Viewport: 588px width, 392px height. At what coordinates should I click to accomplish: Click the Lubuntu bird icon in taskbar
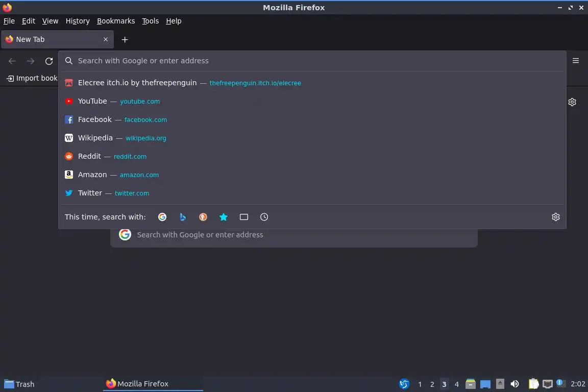404,384
